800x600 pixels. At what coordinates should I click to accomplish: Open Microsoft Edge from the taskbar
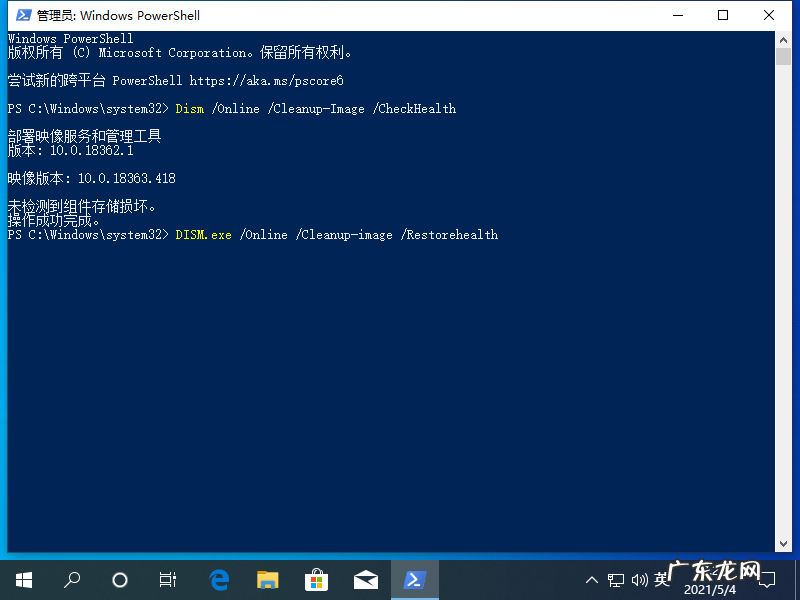coord(219,579)
